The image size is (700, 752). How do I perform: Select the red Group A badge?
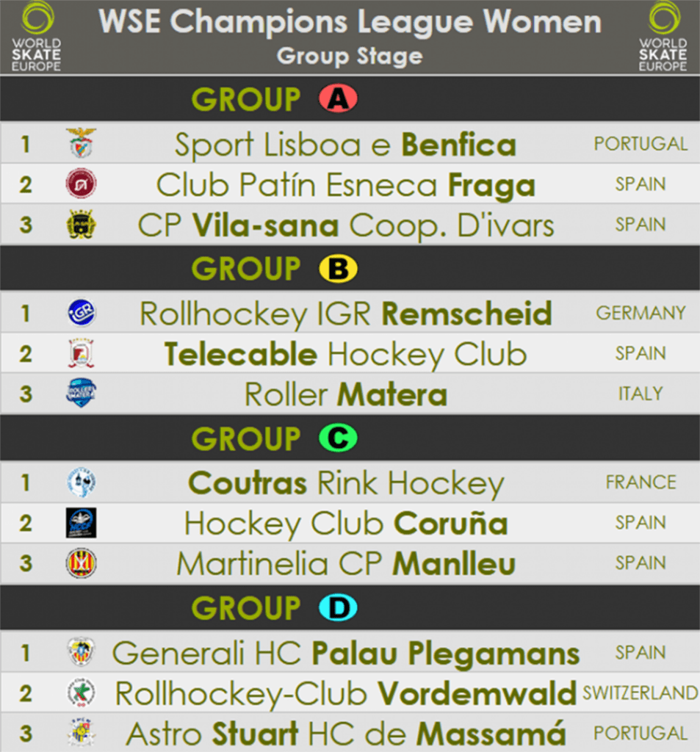pyautogui.click(x=338, y=98)
